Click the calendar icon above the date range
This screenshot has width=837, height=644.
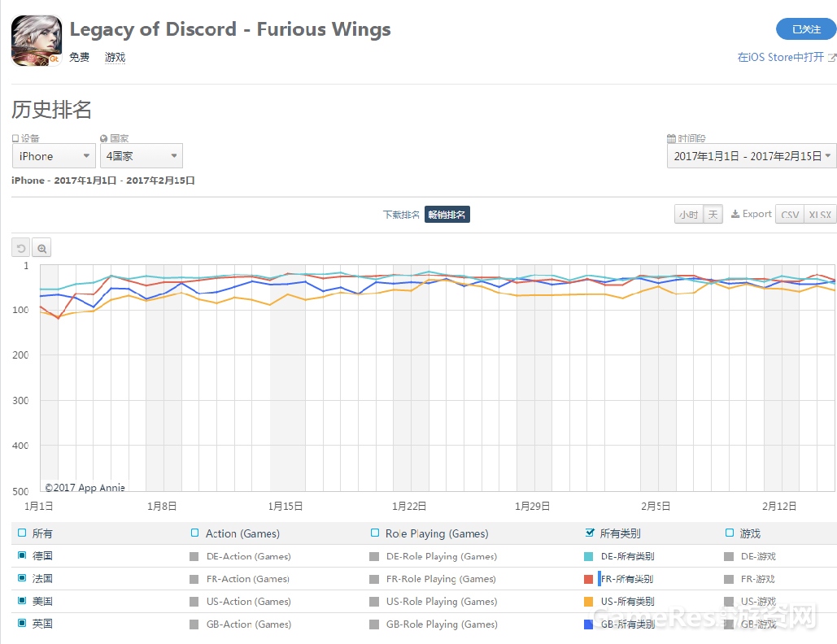[672, 138]
